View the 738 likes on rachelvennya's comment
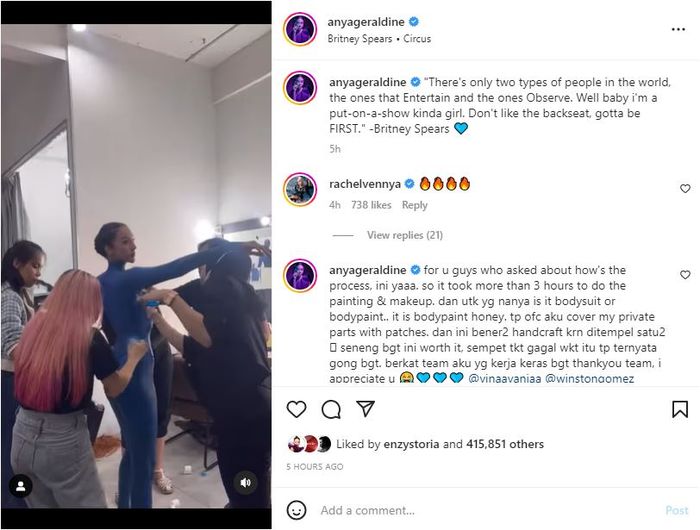This screenshot has height=530, width=700. [x=371, y=205]
